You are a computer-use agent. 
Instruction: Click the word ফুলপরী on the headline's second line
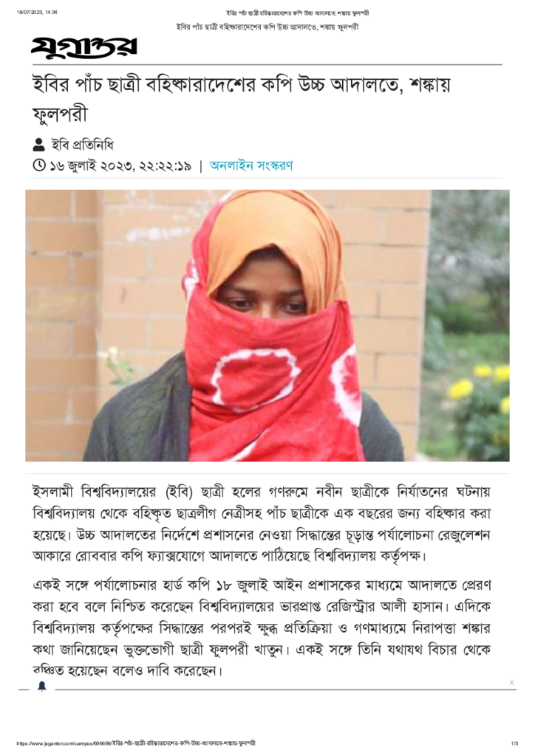click(x=60, y=114)
